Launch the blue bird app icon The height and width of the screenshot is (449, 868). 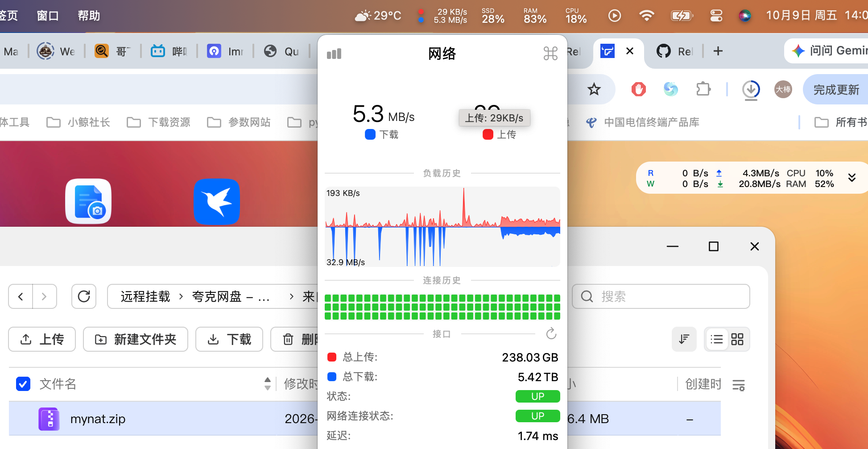(x=217, y=202)
